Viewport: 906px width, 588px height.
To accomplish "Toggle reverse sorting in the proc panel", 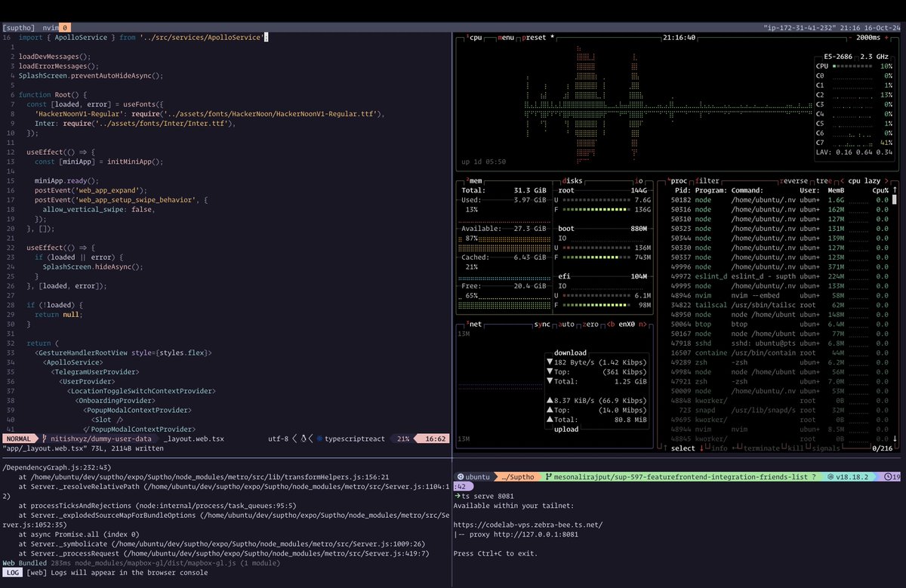I will click(x=794, y=181).
